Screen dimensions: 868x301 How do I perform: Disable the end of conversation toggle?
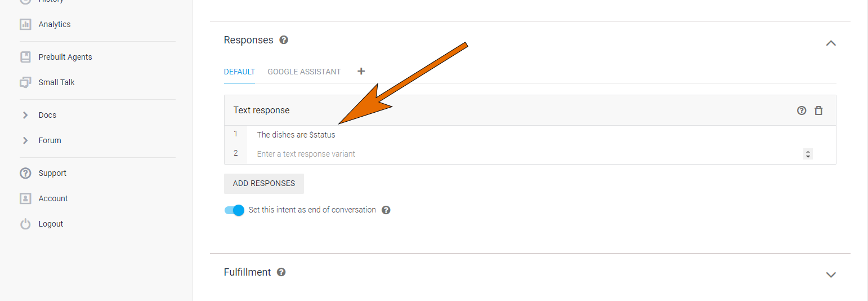(234, 210)
